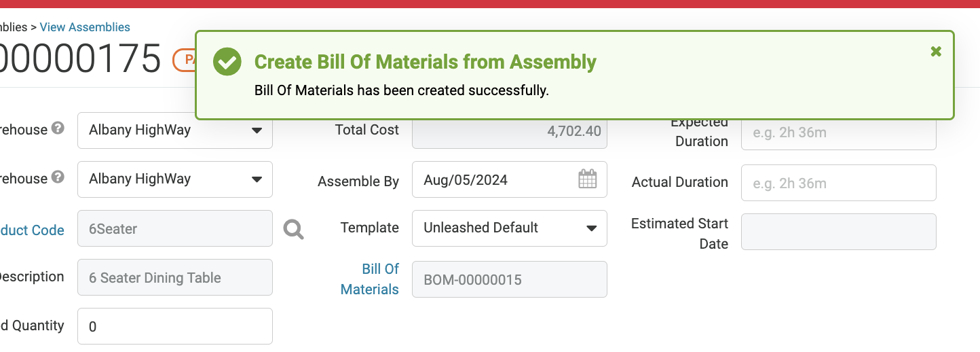Click help icon beside upper warehouse label
980x352 pixels.
pyautogui.click(x=58, y=128)
